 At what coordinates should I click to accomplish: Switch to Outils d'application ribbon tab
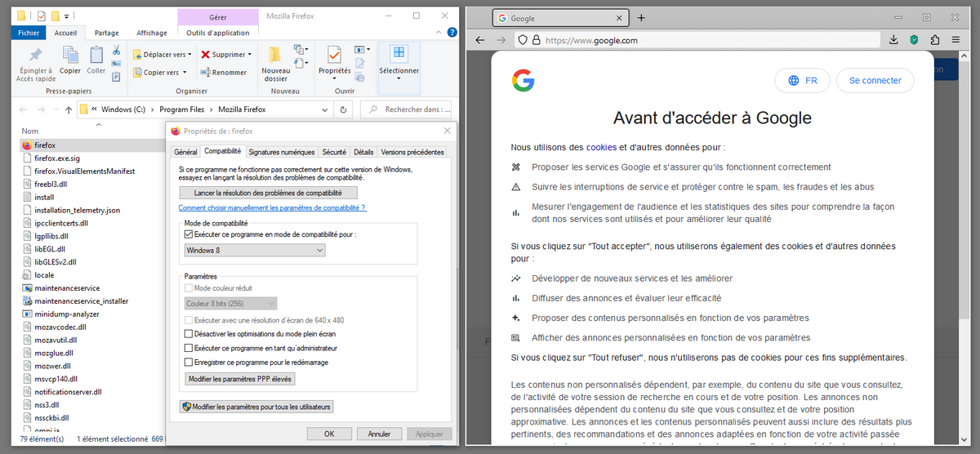point(218,33)
